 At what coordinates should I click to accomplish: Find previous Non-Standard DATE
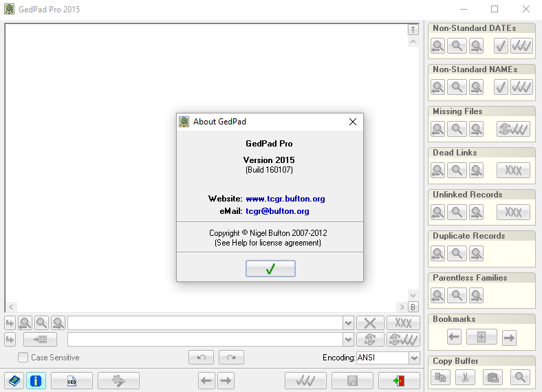coord(437,46)
